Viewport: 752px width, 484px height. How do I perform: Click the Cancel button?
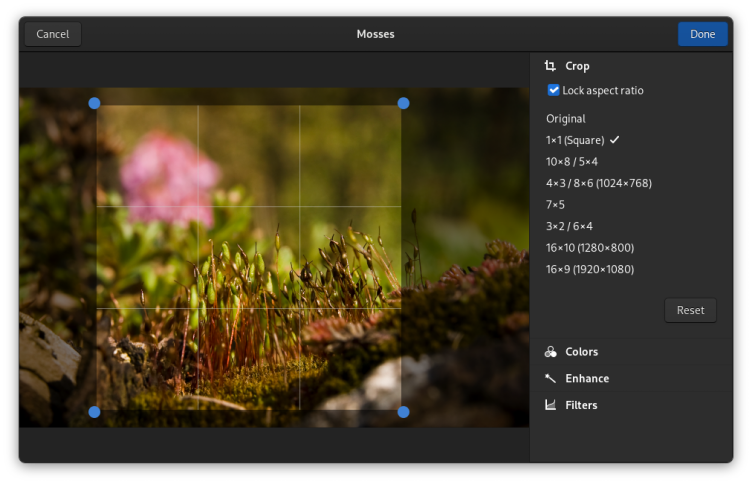(53, 34)
